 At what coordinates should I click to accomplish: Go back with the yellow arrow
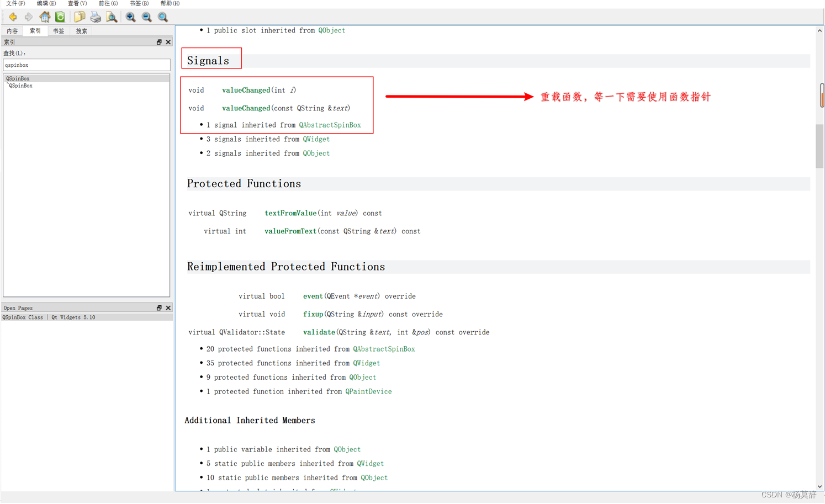(x=12, y=17)
